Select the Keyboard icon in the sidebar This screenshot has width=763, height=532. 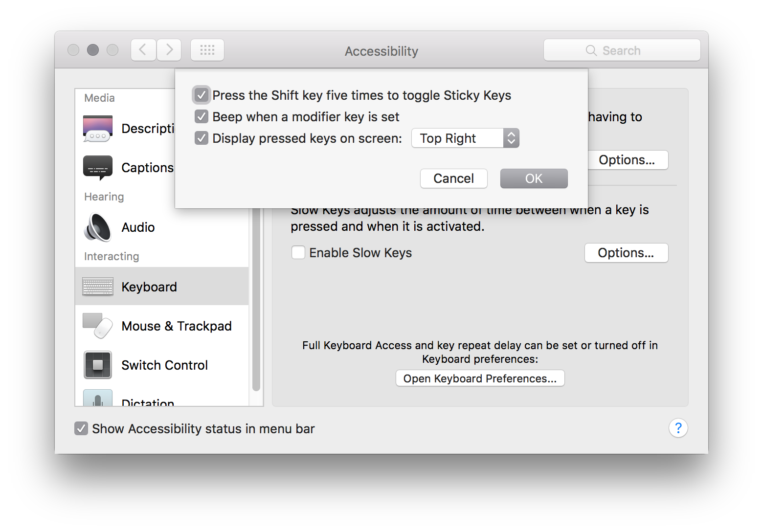pos(97,287)
